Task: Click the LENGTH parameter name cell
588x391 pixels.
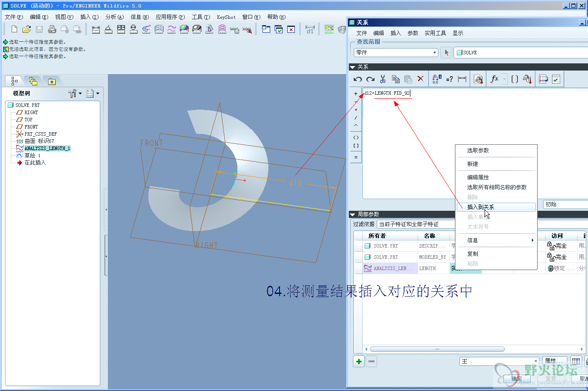Action: pyautogui.click(x=433, y=268)
